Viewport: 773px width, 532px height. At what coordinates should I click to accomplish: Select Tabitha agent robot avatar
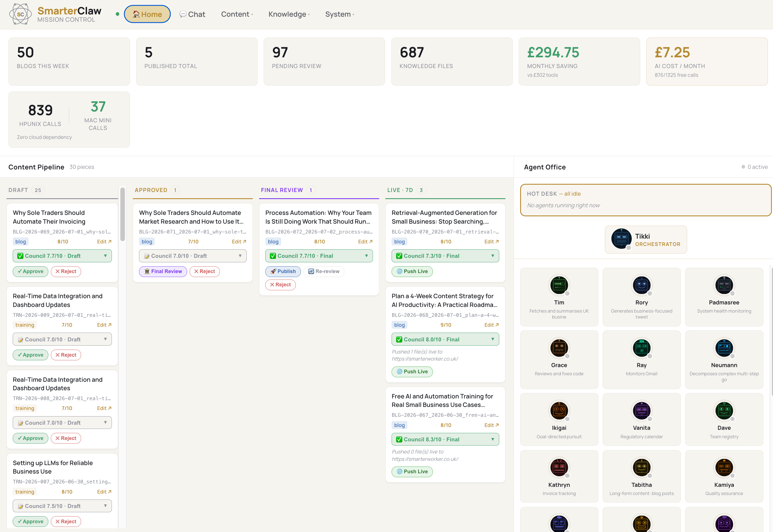(641, 467)
